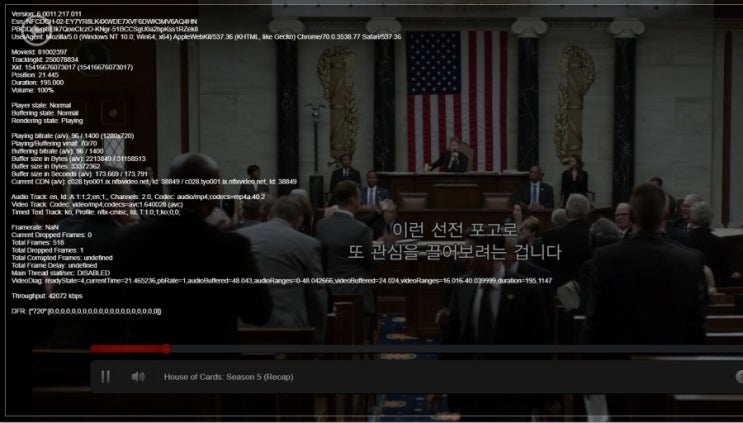Select the Player state: Normal line
This screenshot has height=423, width=743.
pos(41,105)
